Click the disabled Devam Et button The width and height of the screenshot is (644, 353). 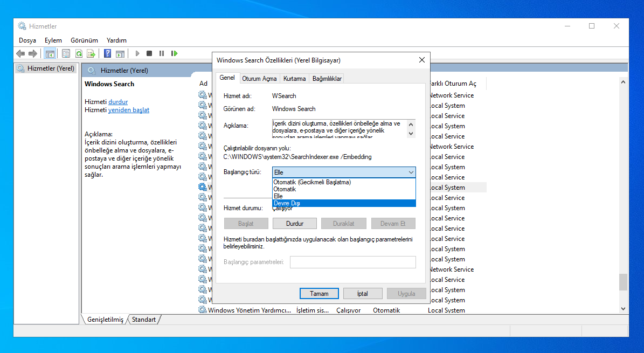[393, 224]
